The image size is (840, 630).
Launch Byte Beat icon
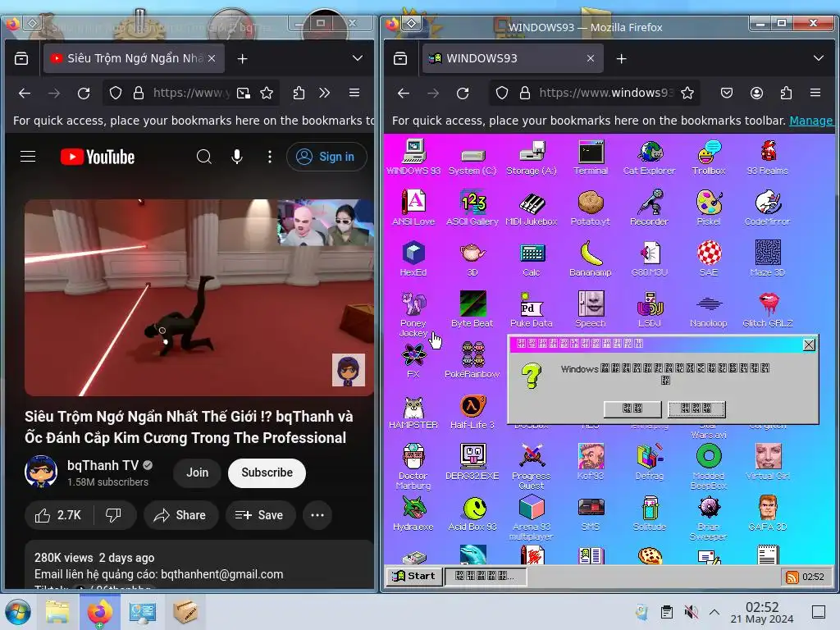tap(472, 309)
